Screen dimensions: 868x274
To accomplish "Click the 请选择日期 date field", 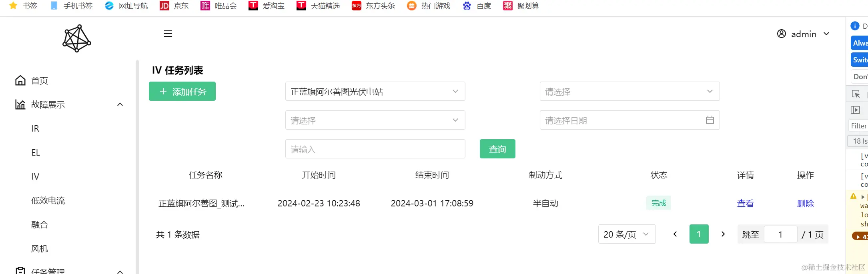I will pyautogui.click(x=629, y=120).
